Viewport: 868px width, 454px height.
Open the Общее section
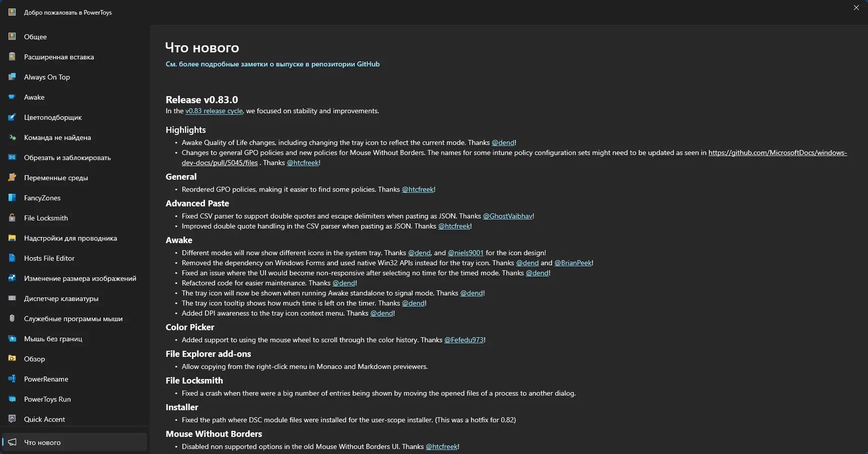35,37
